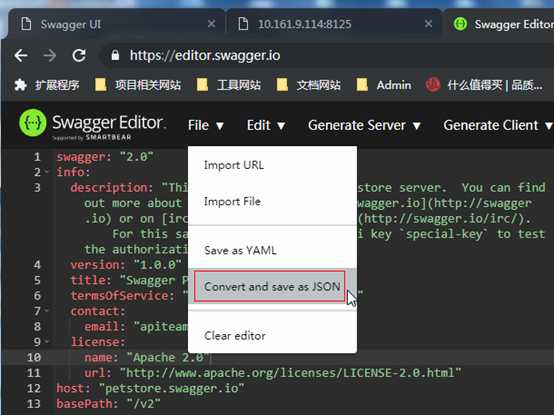
Task: Click the padlock icon in address bar
Action: point(115,55)
